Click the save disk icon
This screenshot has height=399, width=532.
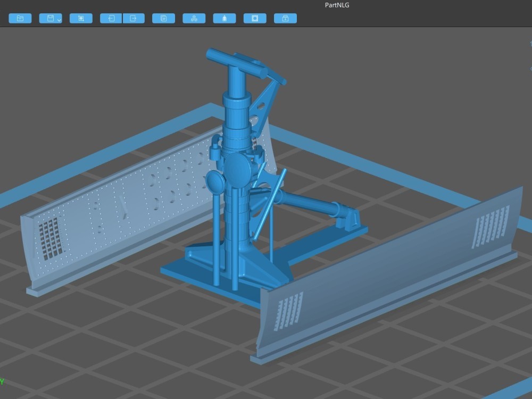point(49,19)
